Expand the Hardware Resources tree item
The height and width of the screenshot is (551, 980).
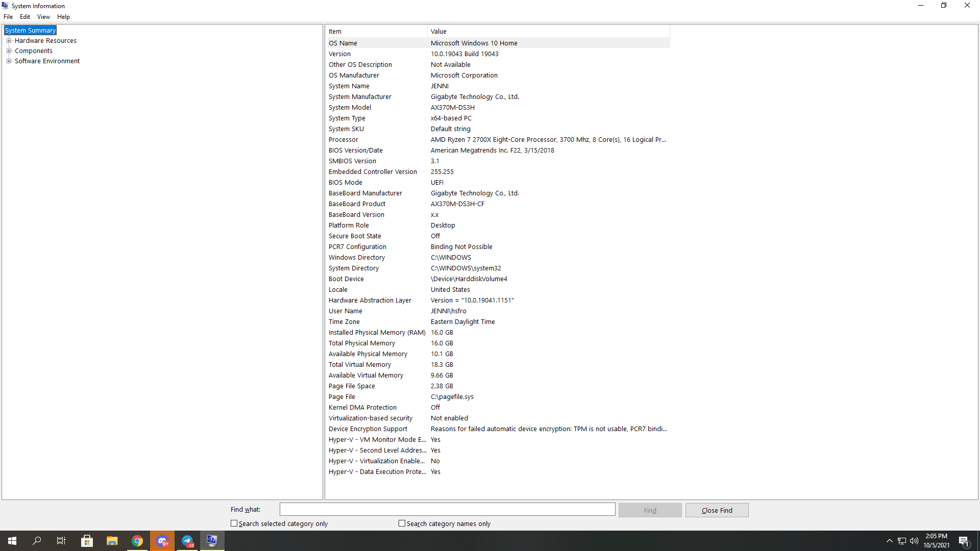click(x=9, y=40)
